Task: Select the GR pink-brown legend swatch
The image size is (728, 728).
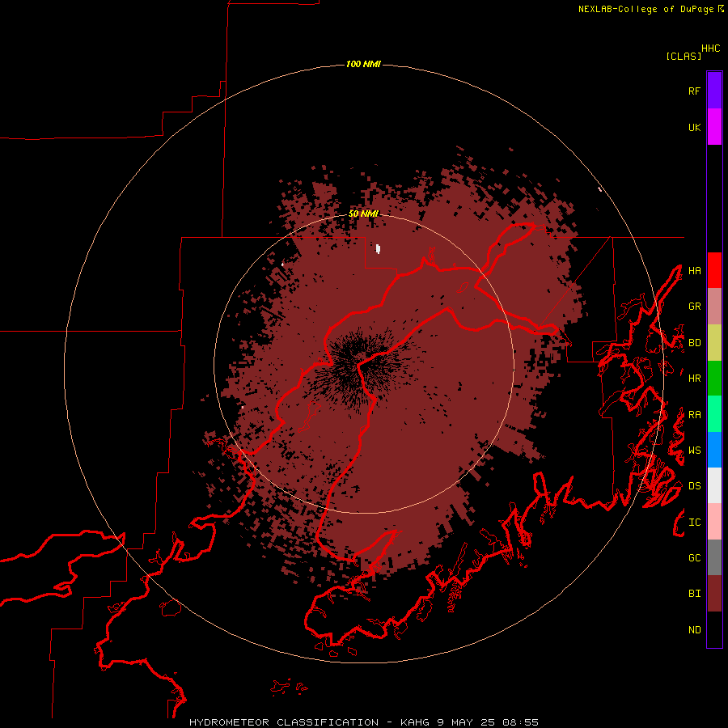Action: point(714,307)
